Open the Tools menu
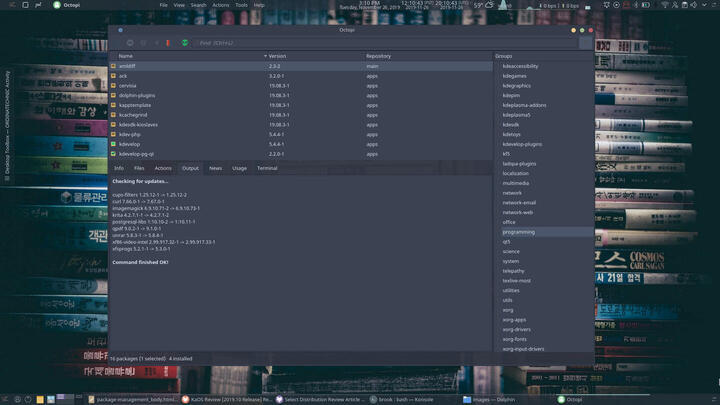Image resolution: width=720 pixels, height=405 pixels. pos(241,5)
